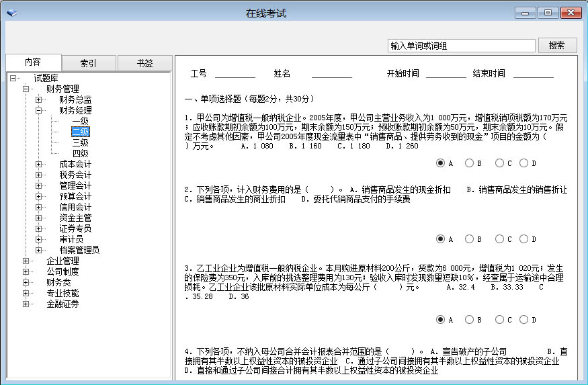Select option D for question 3
The width and height of the screenshot is (588, 385).
(523, 320)
